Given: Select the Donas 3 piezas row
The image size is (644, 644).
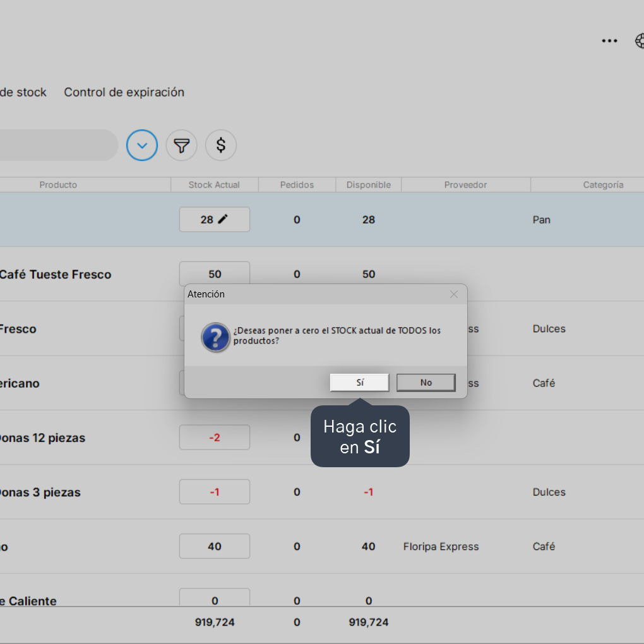Looking at the screenshot, I should 322,492.
